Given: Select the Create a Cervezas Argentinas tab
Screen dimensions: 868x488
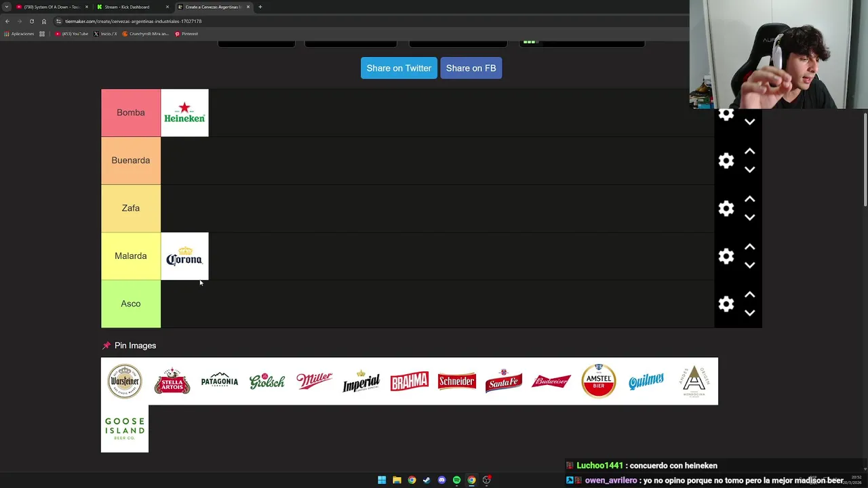Looking at the screenshot, I should point(213,7).
